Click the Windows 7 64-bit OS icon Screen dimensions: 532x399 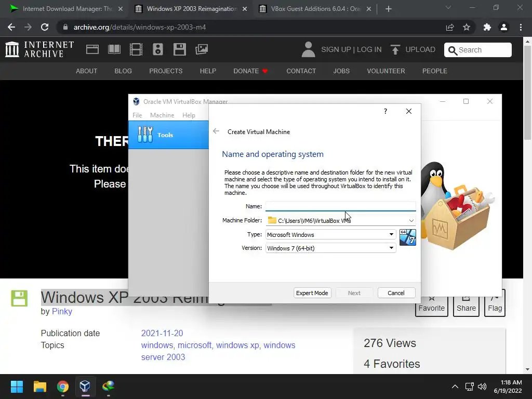(x=407, y=237)
